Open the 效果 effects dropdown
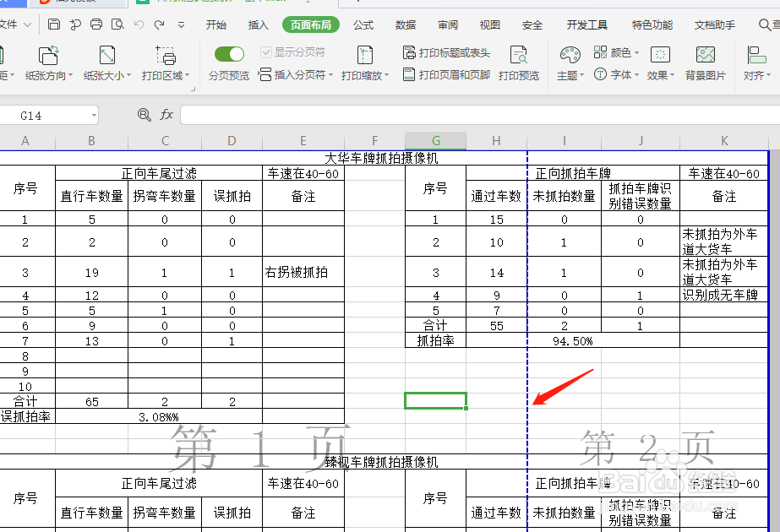 pyautogui.click(x=661, y=63)
